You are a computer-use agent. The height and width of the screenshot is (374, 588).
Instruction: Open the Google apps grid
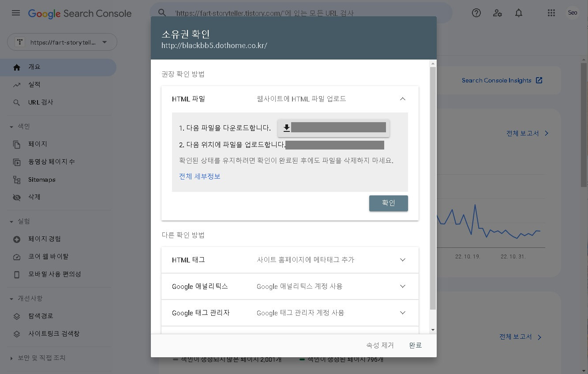(x=551, y=13)
